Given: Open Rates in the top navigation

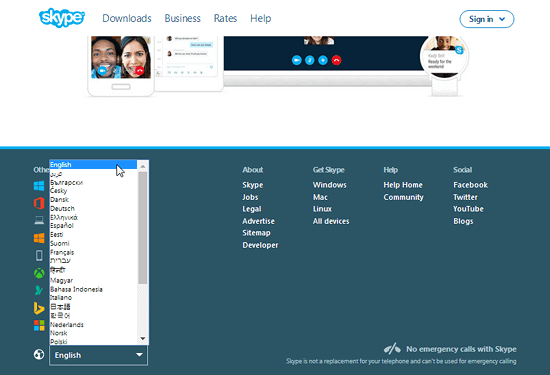Looking at the screenshot, I should click(x=226, y=18).
